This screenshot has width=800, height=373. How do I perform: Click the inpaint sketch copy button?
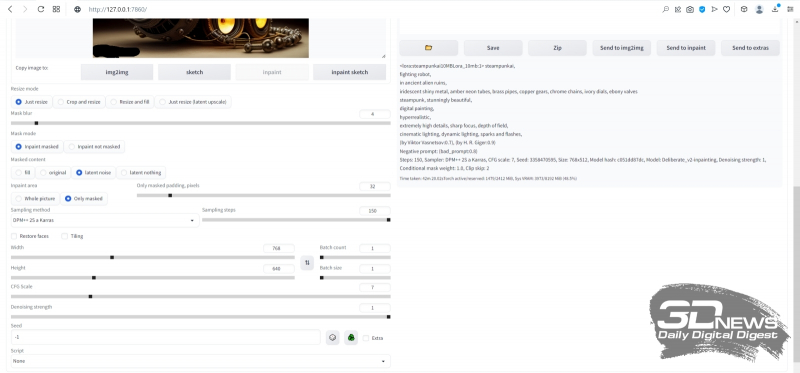click(349, 72)
